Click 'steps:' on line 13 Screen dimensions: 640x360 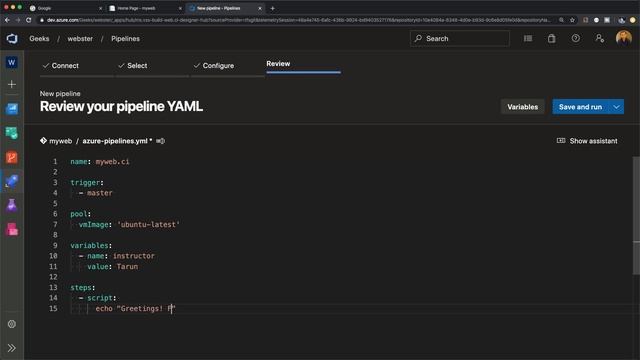[82, 288]
